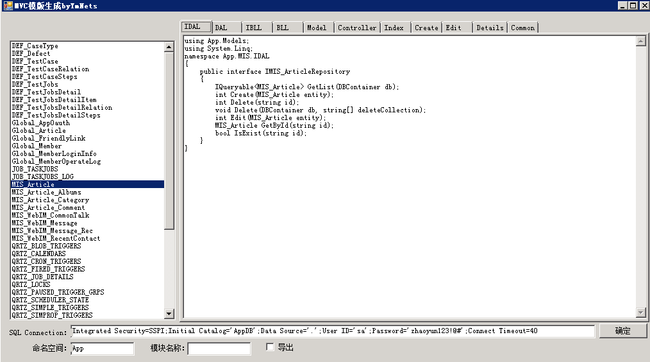Screen dimensions: 650x362
Task: Open the Model tab
Action: pyautogui.click(x=318, y=27)
